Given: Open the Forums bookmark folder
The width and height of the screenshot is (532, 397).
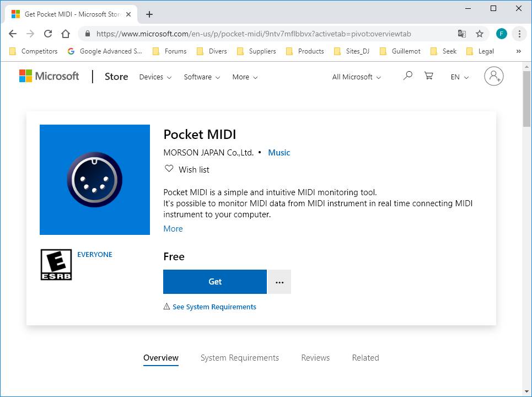Looking at the screenshot, I should [170, 51].
